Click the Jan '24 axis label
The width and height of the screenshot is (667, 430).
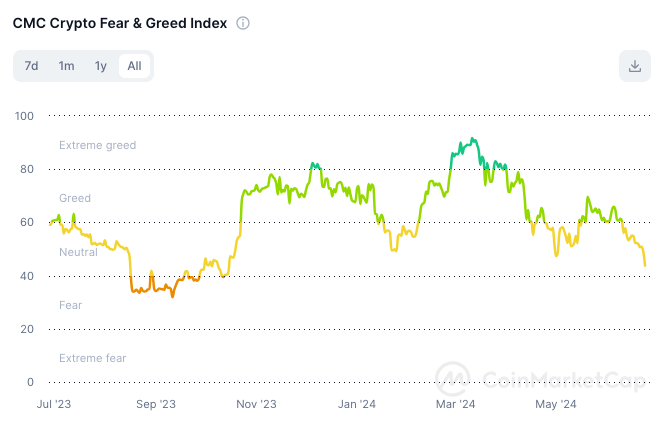click(x=357, y=404)
